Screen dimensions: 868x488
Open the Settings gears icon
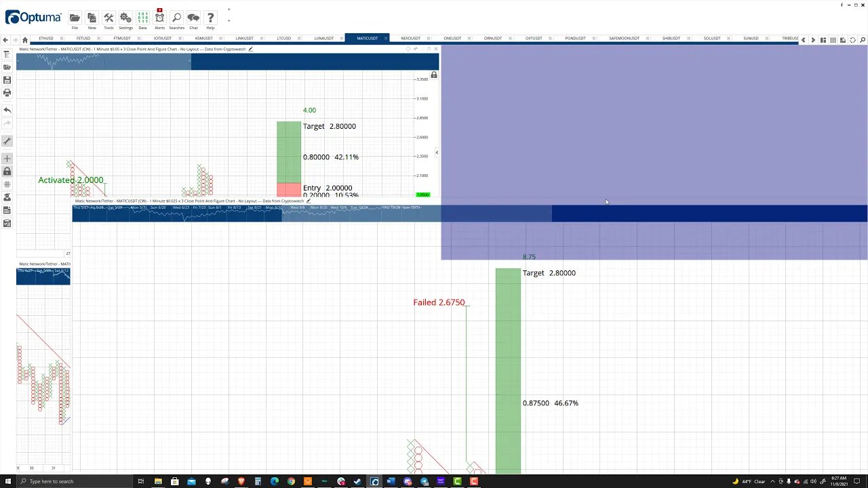click(125, 18)
